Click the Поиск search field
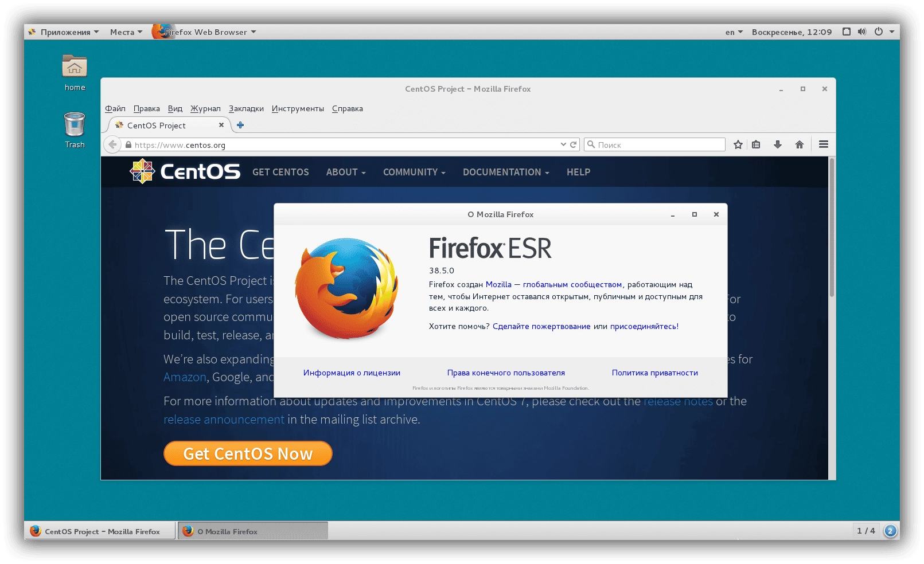This screenshot has height=564, width=924. (x=654, y=144)
